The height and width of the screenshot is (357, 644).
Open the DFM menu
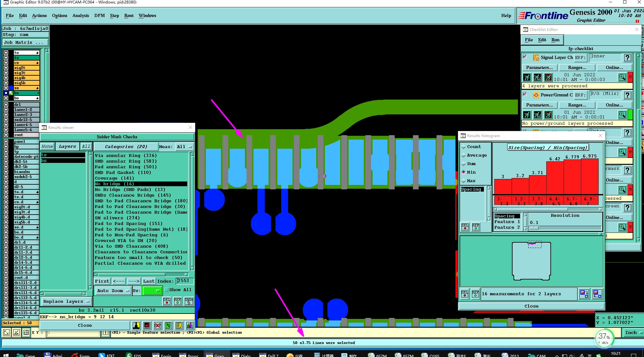tap(99, 15)
